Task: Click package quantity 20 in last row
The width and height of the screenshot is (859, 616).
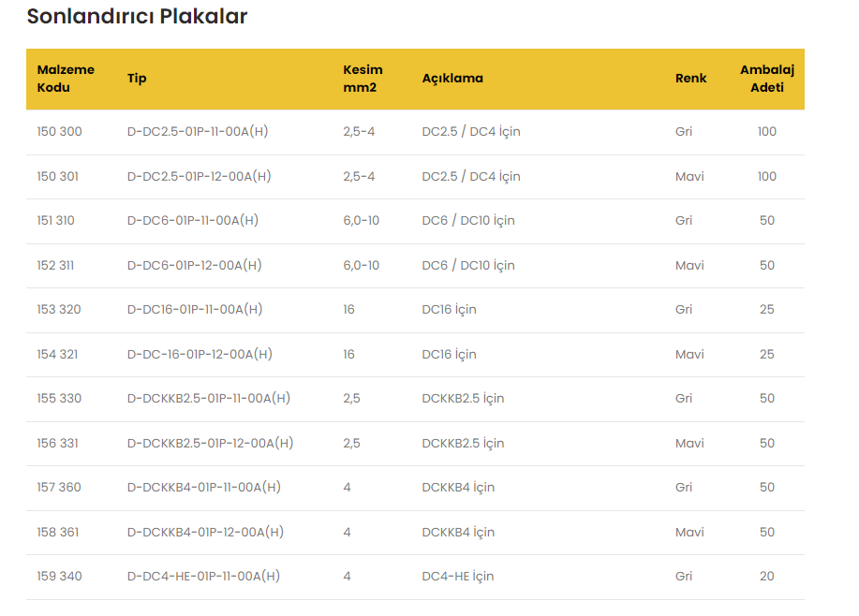Action: click(766, 577)
